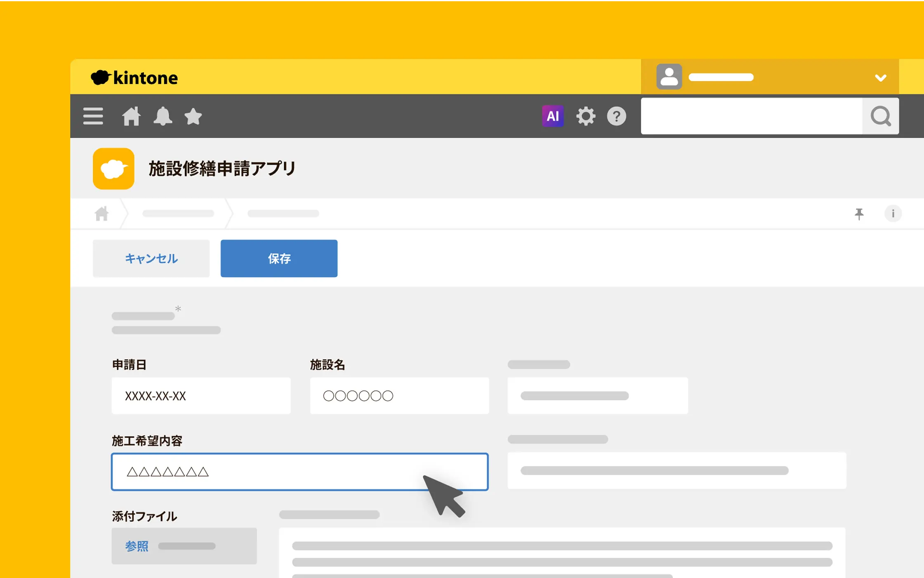This screenshot has height=578, width=924.
Task: Click the 施設名 input field
Action: pos(399,396)
